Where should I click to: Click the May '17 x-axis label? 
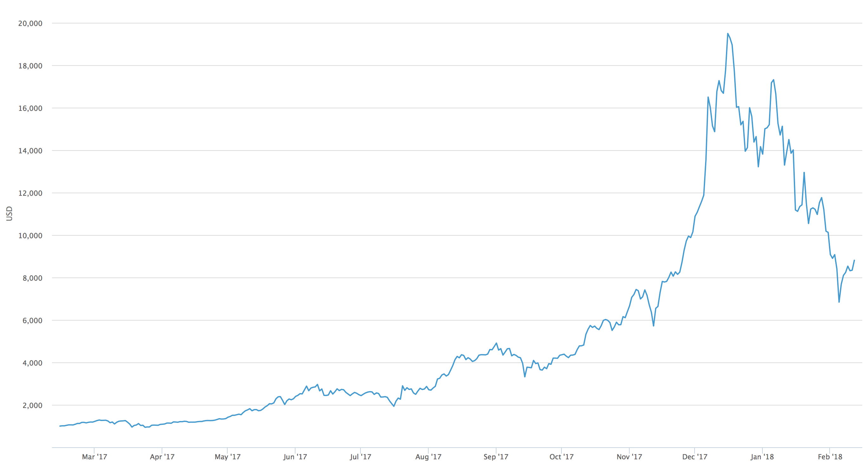coord(227,456)
